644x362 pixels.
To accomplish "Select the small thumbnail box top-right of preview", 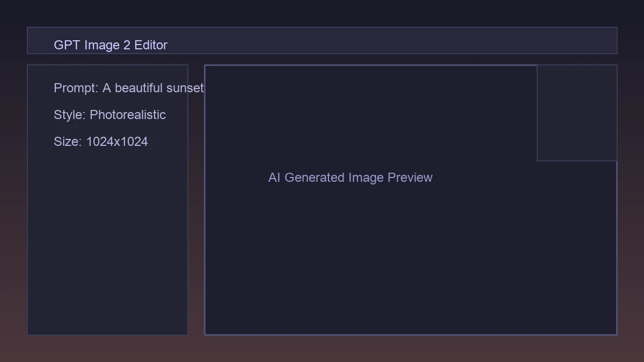I will 577,113.
